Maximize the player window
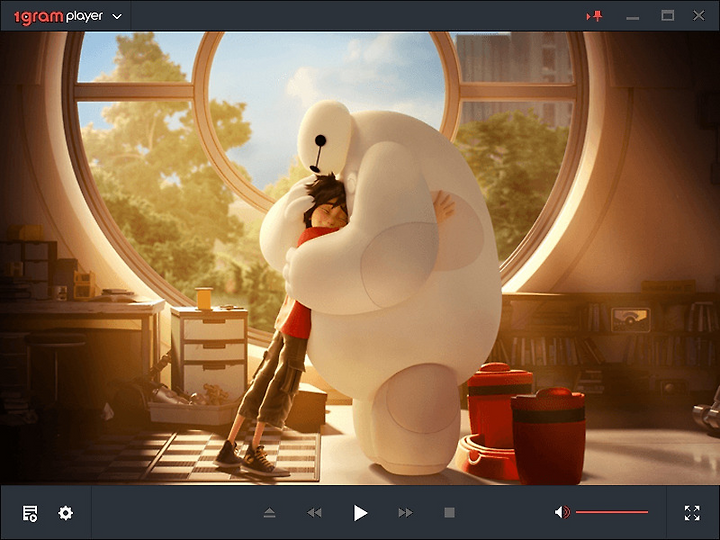The image size is (720, 540). point(668,16)
